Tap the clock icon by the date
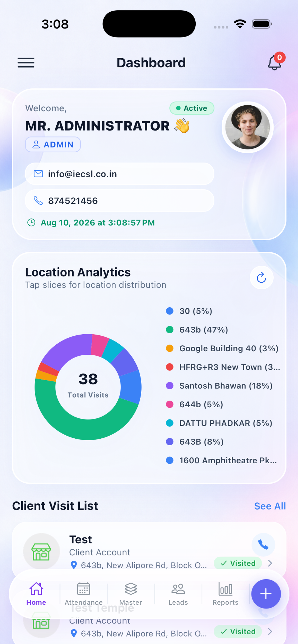The image size is (298, 644). [x=31, y=223]
